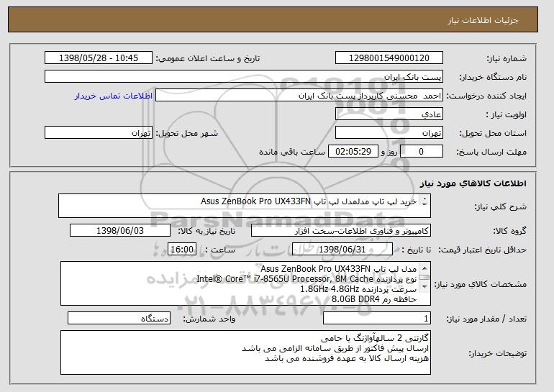This screenshot has width=554, height=392.
Task: Click the label مشخصات کالای مورد نیاز
Action: tap(480, 284)
